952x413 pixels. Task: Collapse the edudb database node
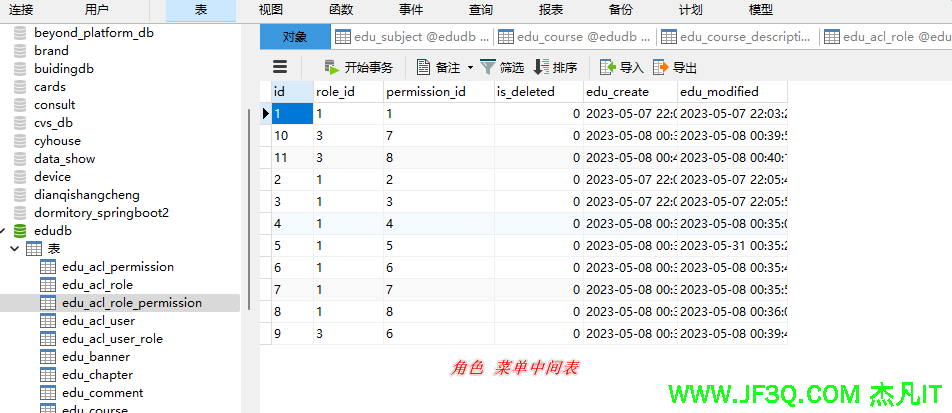(x=5, y=231)
